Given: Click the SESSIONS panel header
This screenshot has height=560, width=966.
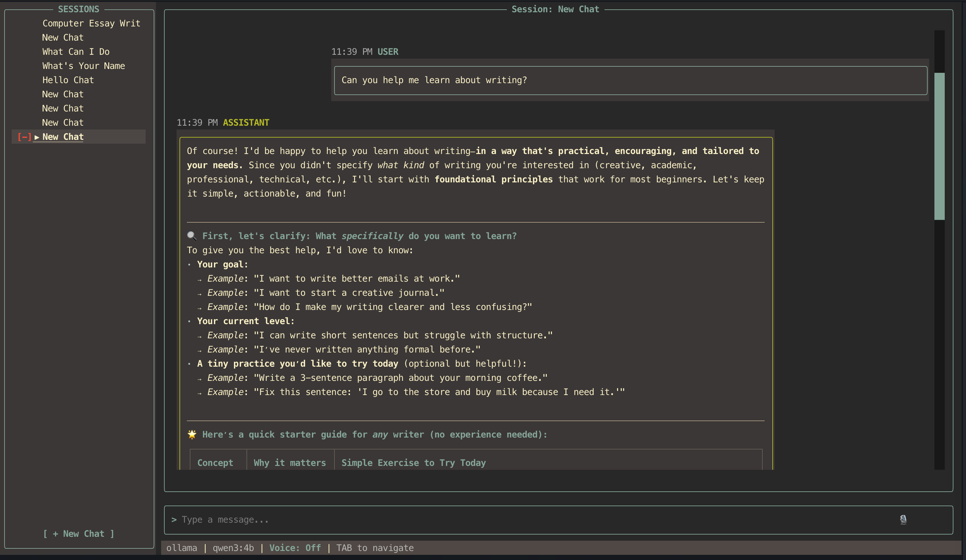Looking at the screenshot, I should tap(78, 9).
